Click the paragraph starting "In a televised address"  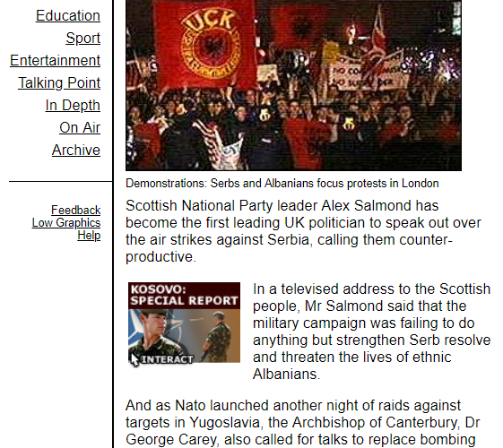tap(371, 332)
